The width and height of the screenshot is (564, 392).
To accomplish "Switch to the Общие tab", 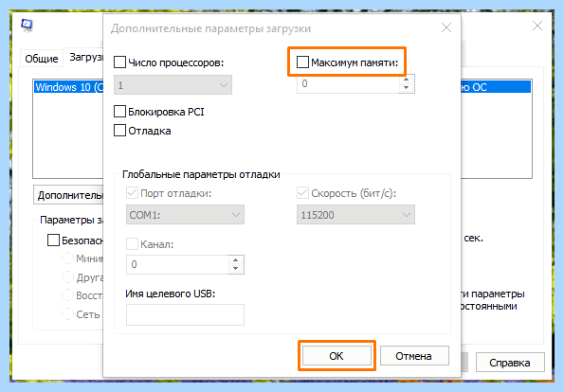I will click(42, 58).
